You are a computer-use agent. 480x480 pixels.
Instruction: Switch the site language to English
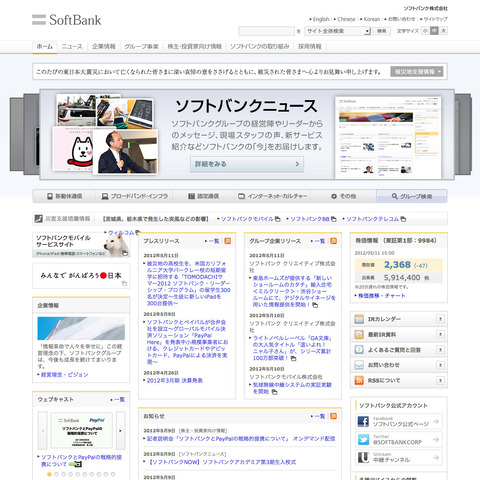321,19
